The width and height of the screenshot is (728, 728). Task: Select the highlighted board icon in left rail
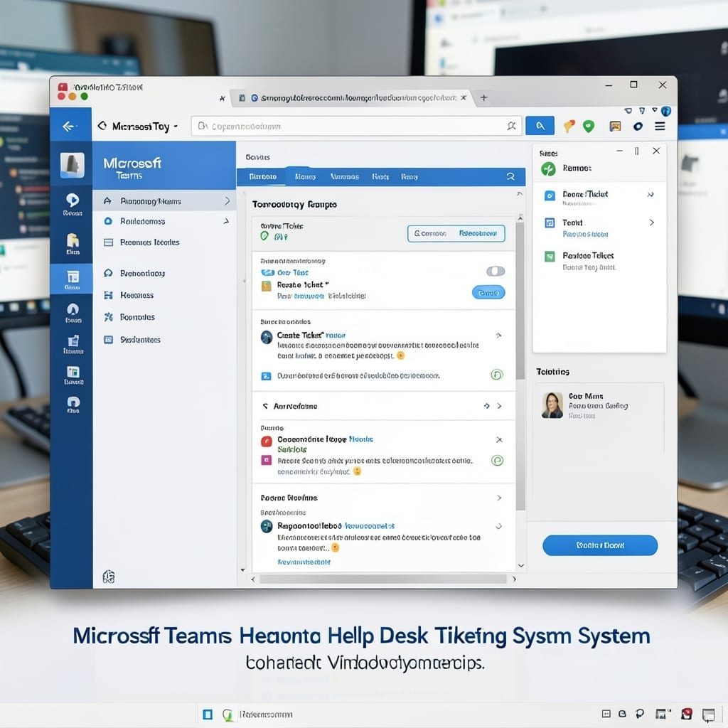point(72,279)
